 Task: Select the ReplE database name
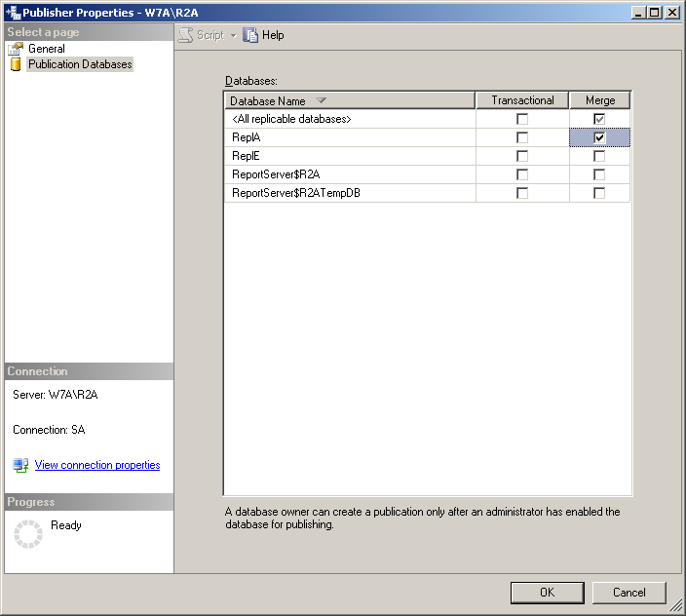point(246,156)
